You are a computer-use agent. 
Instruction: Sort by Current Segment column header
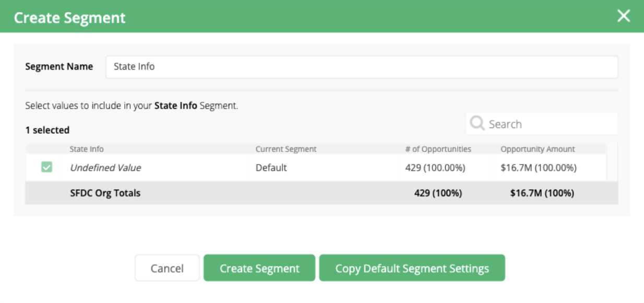[286, 149]
